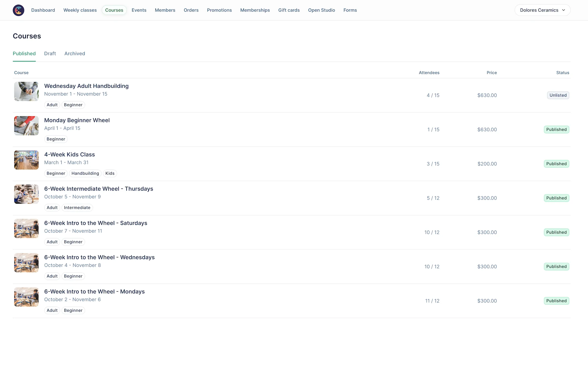Navigate to Gift cards page
This screenshot has height=387, width=588.
289,10
